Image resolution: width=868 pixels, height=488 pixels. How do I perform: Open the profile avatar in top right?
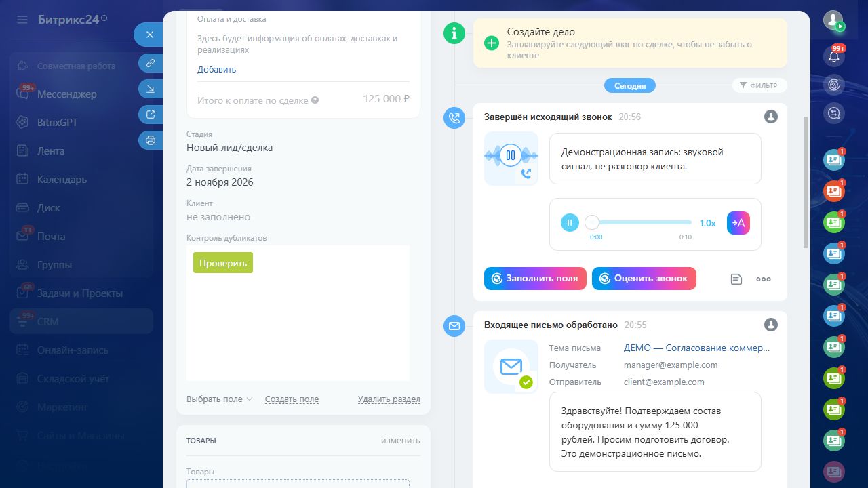click(x=833, y=20)
